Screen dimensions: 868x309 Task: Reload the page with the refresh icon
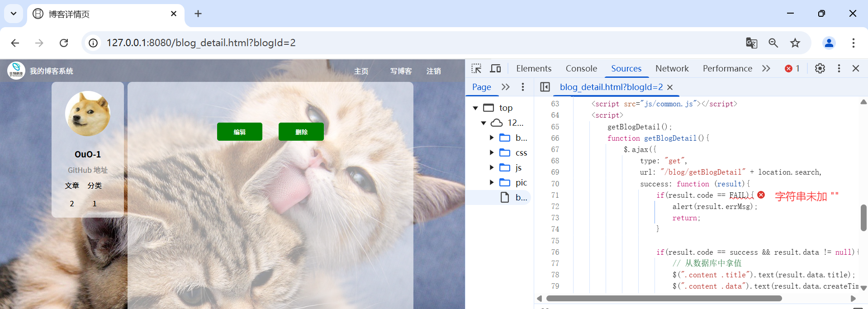(64, 43)
